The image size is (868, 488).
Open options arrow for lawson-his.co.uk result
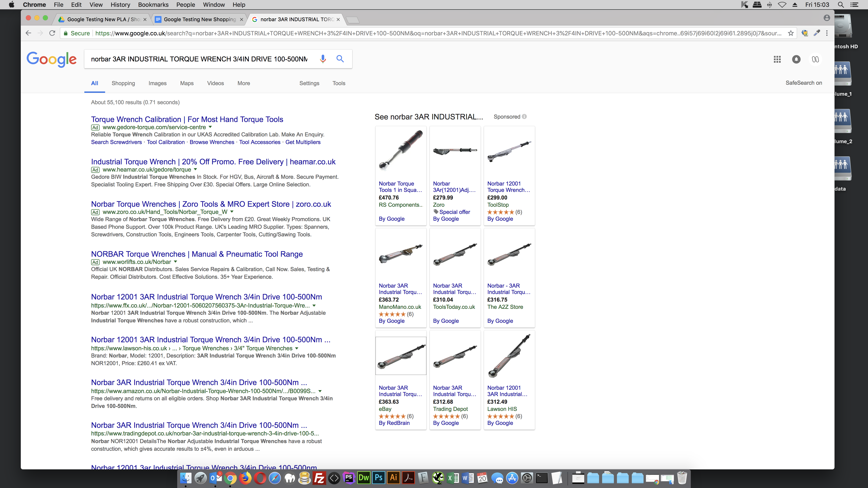[x=297, y=348]
